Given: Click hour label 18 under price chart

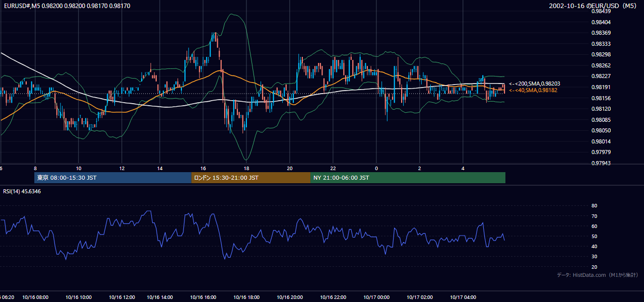Looking at the screenshot, I should [246, 168].
